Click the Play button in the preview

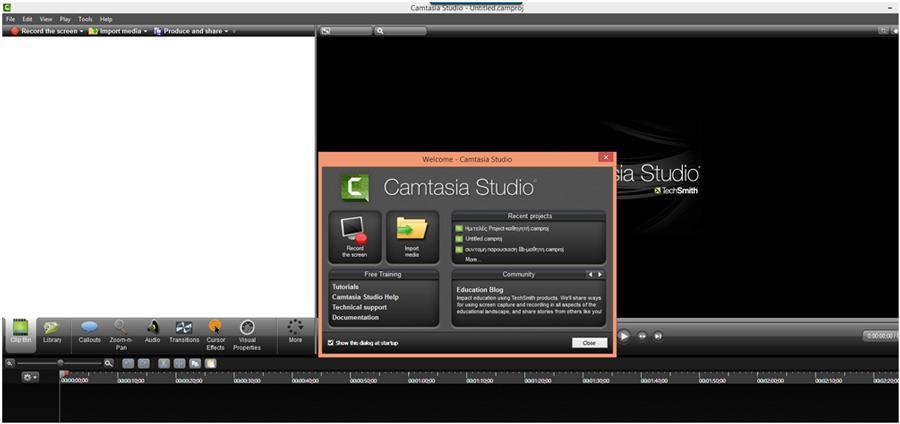click(x=624, y=336)
